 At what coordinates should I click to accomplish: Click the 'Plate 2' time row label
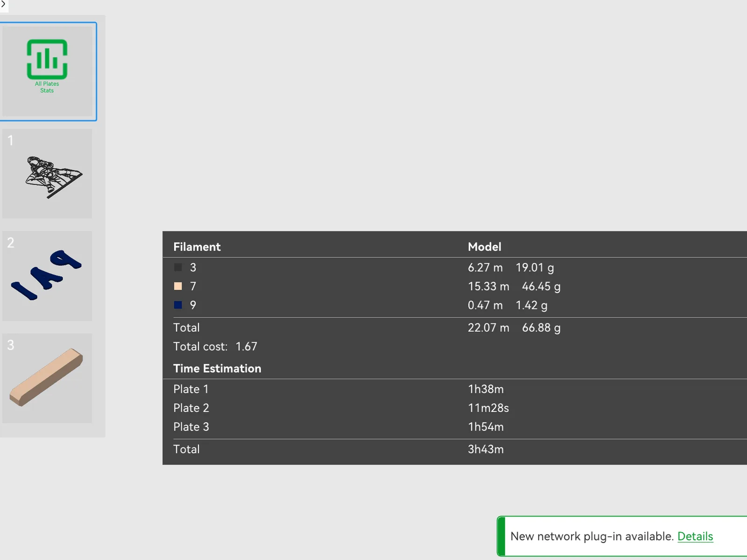pos(191,408)
